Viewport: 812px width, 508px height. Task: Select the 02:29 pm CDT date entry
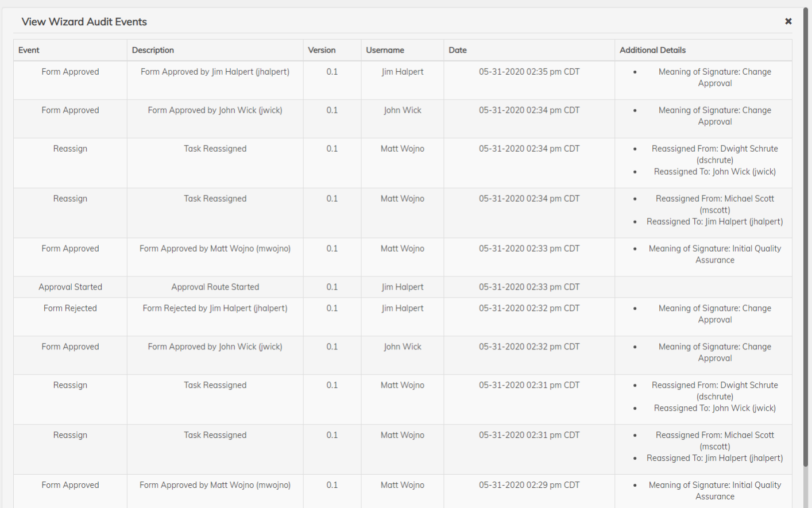tap(529, 485)
